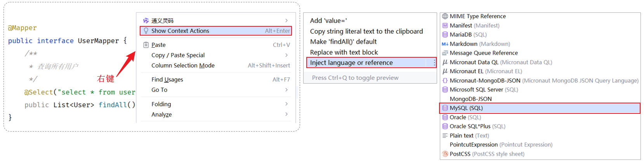Expand the Copy / Paste Special submenu arrow

(x=286, y=55)
